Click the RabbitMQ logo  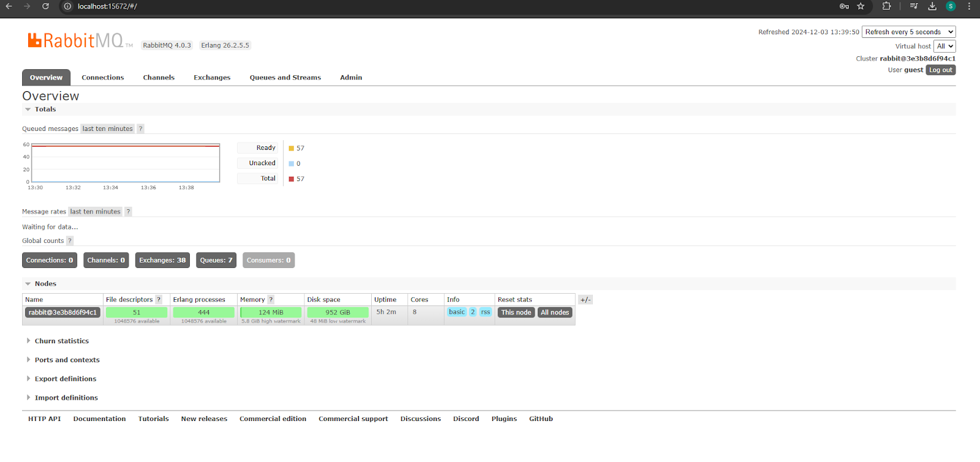(x=77, y=41)
